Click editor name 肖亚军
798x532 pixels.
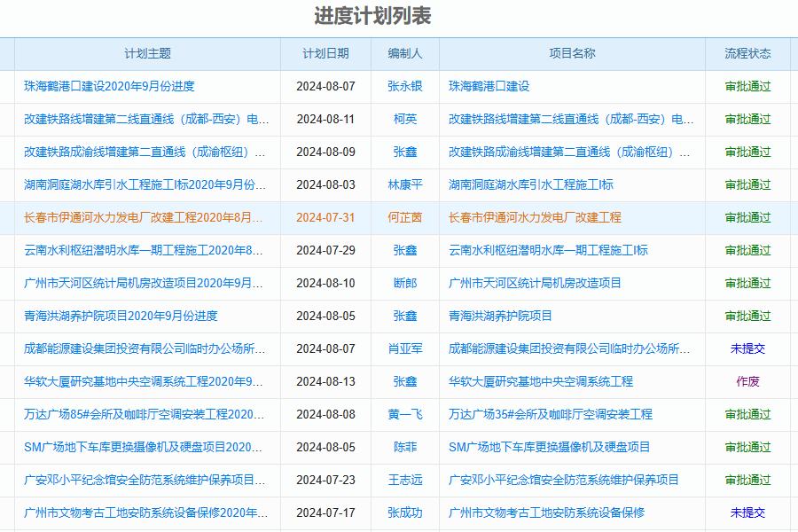click(405, 348)
